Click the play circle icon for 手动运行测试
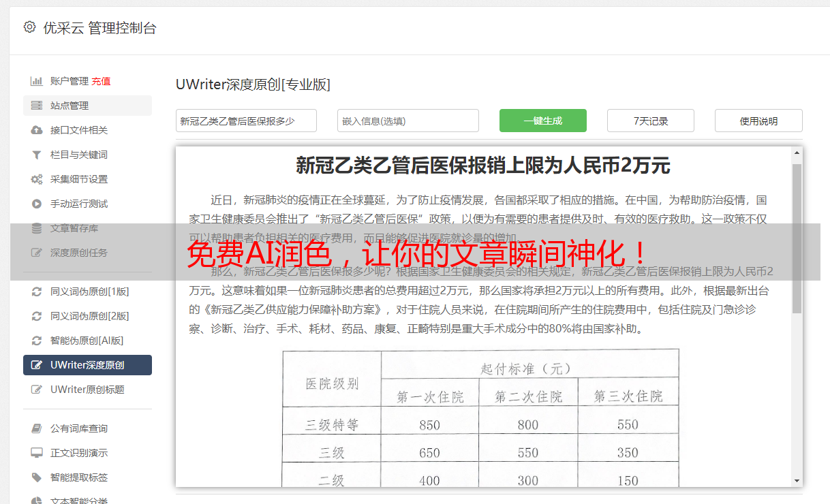The image size is (830, 504). click(37, 204)
